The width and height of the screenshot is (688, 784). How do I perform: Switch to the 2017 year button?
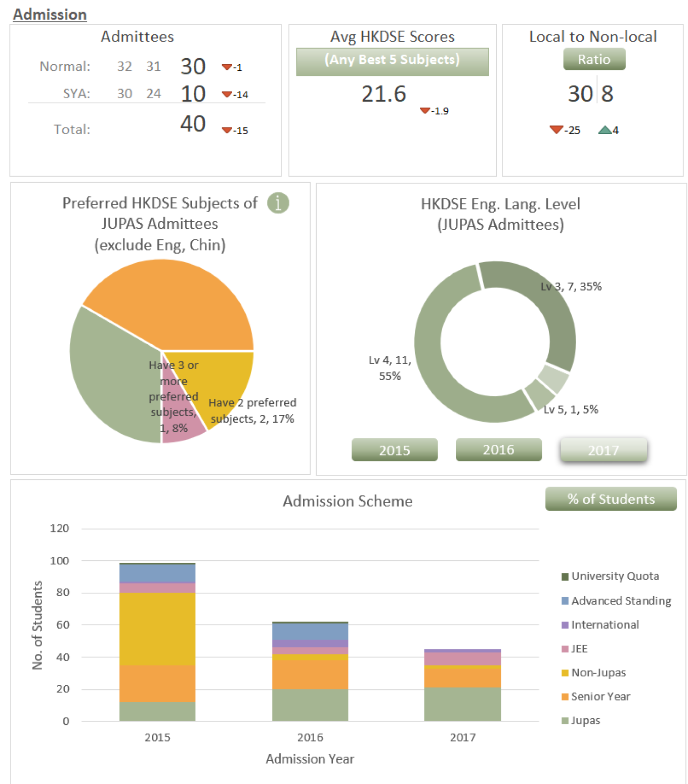603,450
